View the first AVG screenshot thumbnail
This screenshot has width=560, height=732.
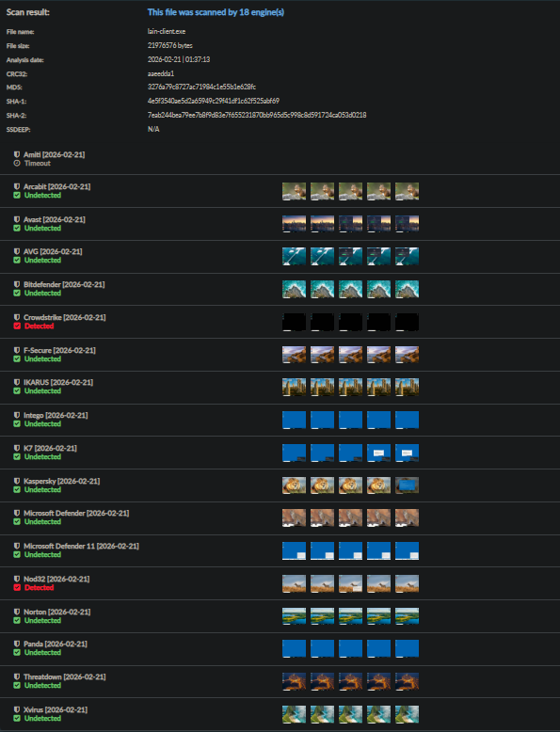[x=295, y=256]
